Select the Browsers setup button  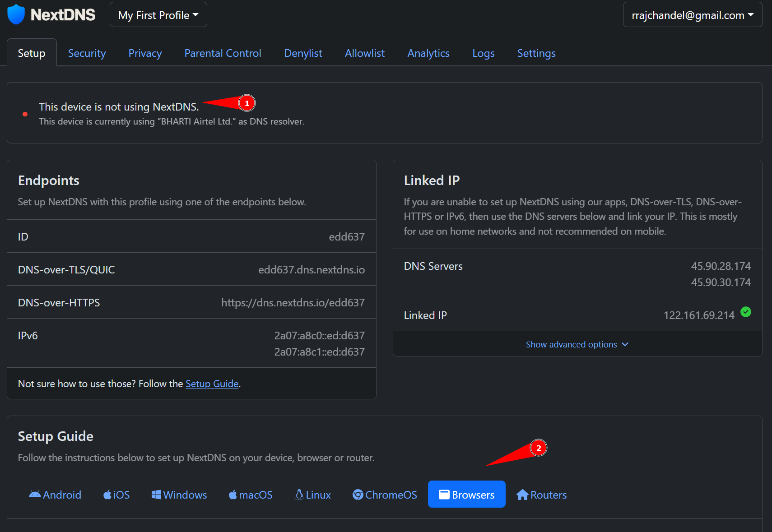(467, 495)
